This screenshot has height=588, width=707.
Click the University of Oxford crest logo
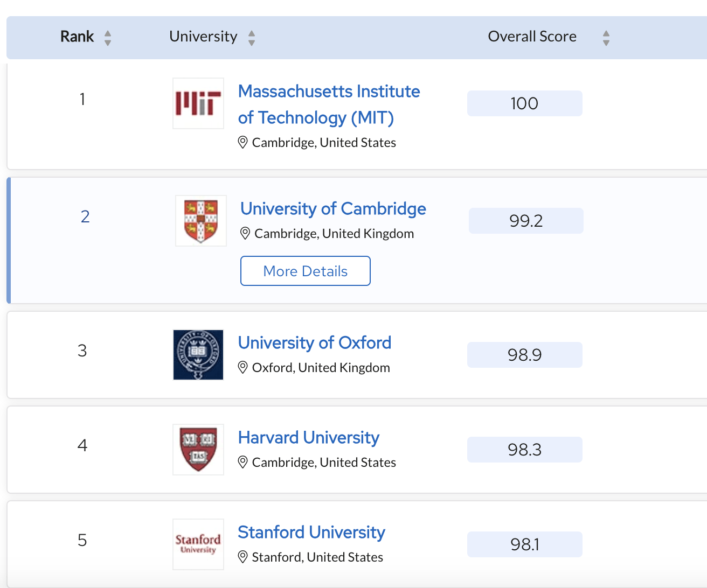point(198,355)
